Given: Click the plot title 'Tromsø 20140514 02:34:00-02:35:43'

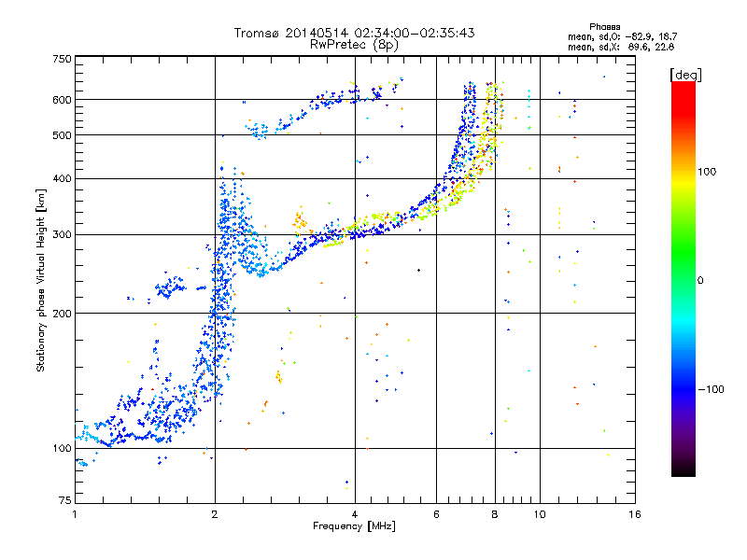Looking at the screenshot, I should [x=354, y=33].
